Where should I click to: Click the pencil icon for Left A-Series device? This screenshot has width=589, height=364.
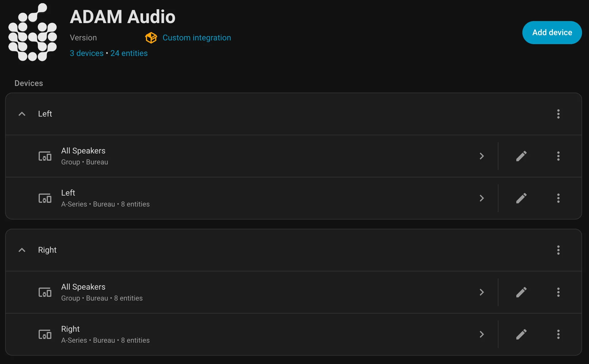tap(521, 198)
